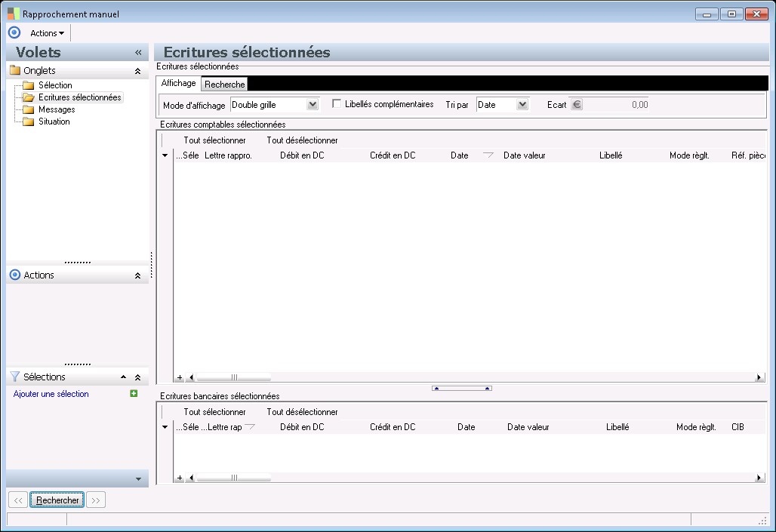Click the resize grip in status bar corner

tap(762, 520)
